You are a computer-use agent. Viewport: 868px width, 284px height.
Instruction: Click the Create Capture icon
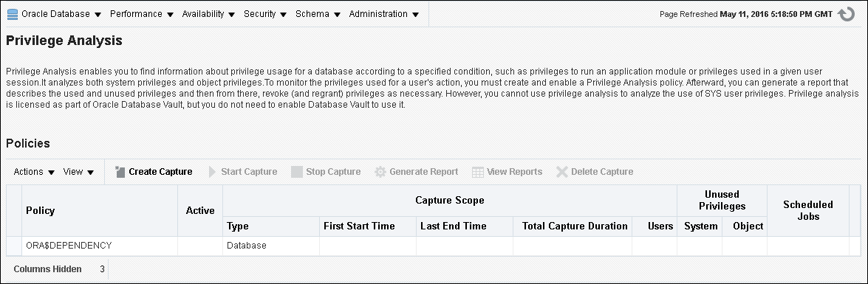(x=120, y=172)
